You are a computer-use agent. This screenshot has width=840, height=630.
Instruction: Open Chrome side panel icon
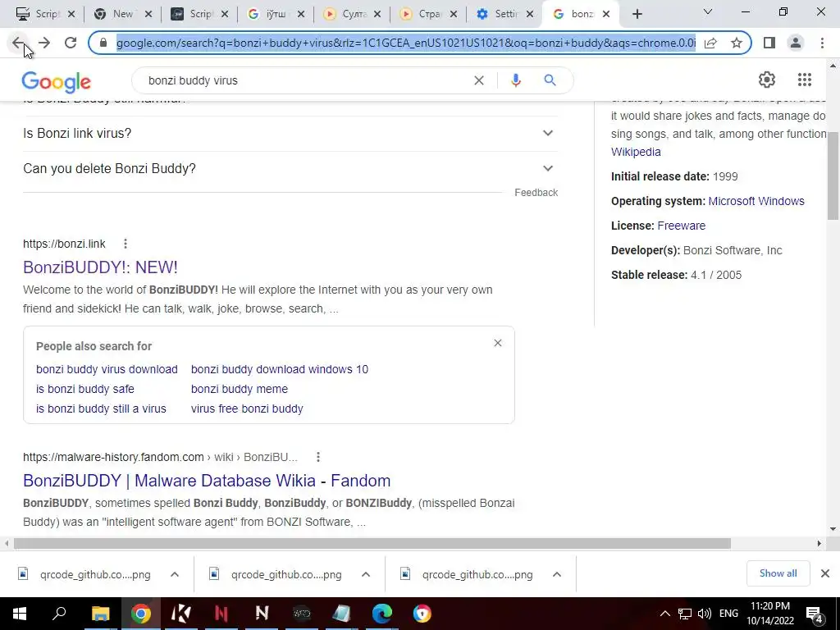(x=769, y=43)
